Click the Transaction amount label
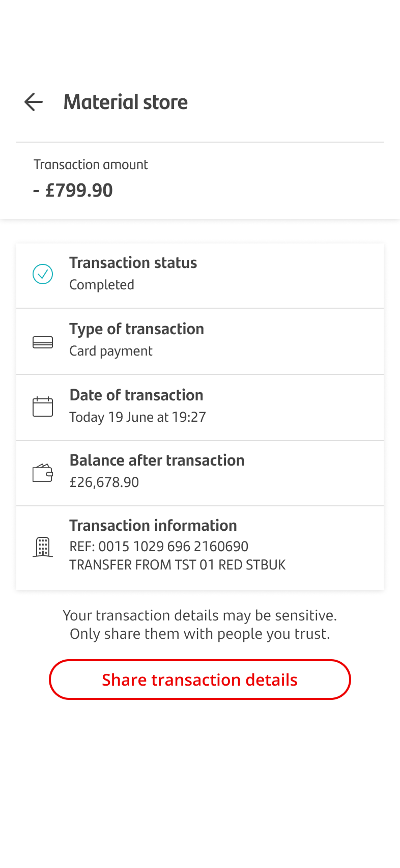 [x=91, y=165]
